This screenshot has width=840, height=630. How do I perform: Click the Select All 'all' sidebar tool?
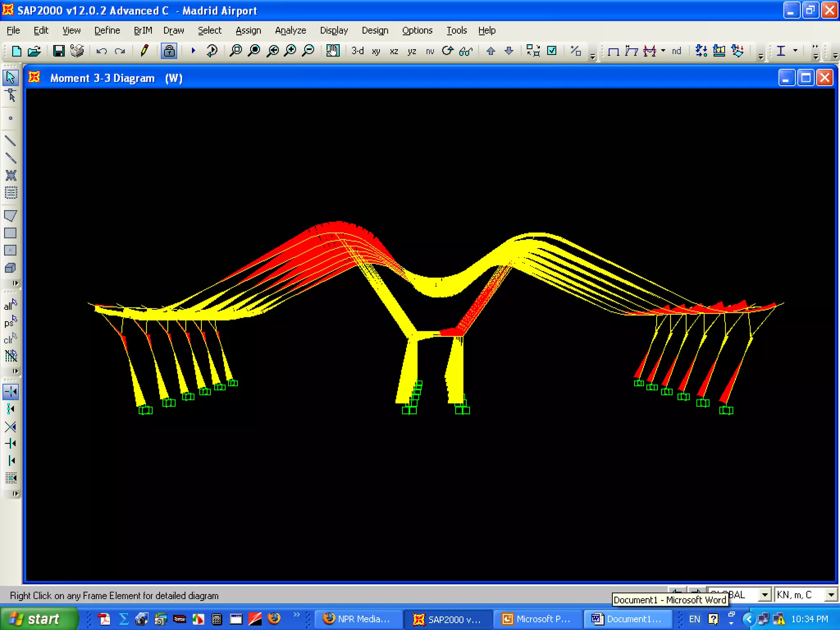click(x=10, y=305)
